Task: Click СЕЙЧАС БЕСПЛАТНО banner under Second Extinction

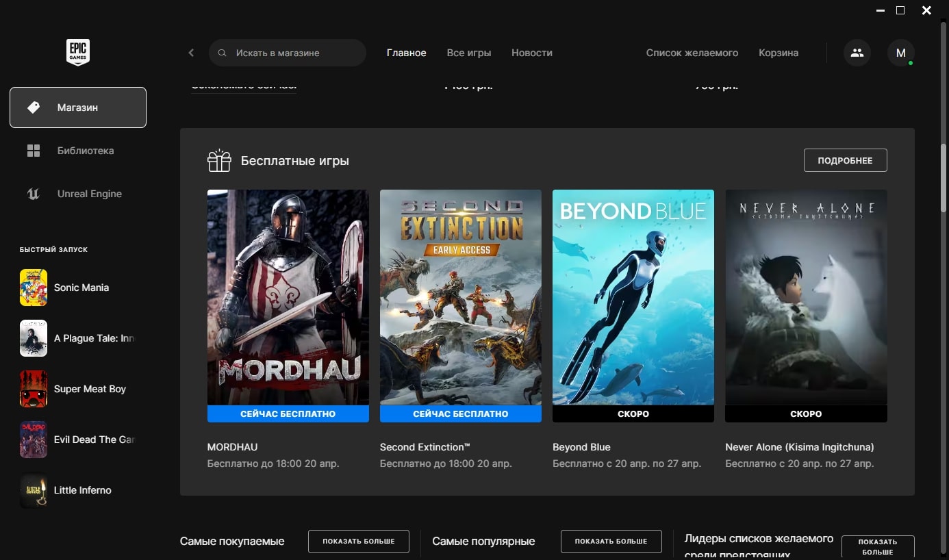Action: (461, 413)
